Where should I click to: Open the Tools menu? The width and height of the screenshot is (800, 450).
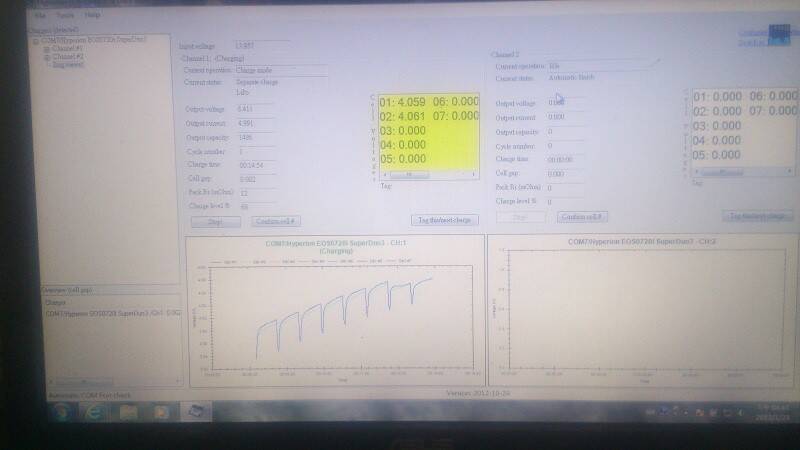64,15
